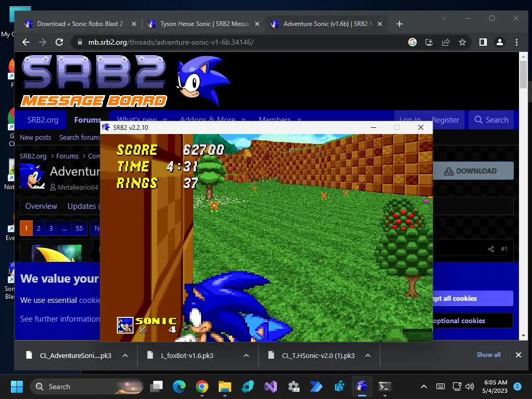This screenshot has width=532, height=399.
Task: Select the Updates resource tab
Action: click(x=83, y=206)
